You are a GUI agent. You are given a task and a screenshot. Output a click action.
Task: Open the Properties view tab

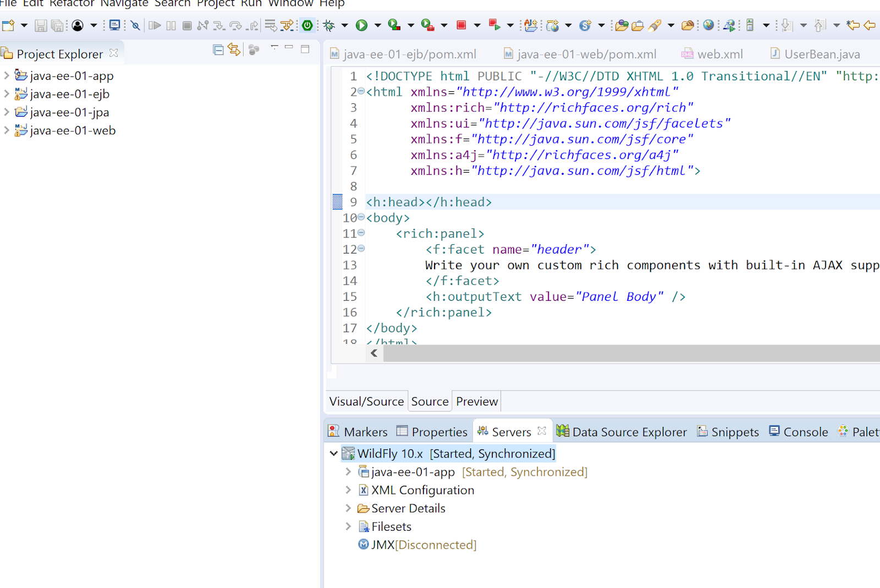coord(432,432)
